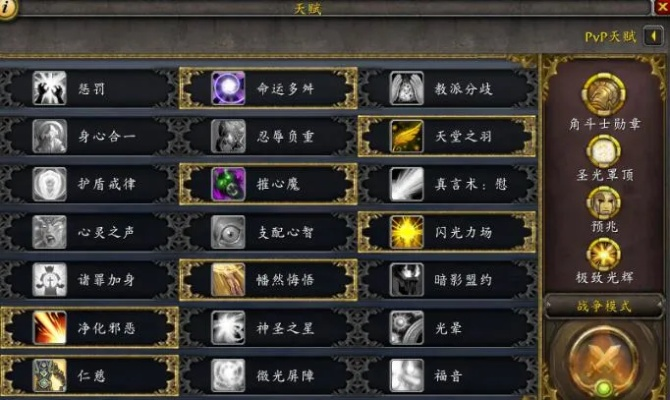Click the 预兆 PvP talent slot
Image resolution: width=670 pixels, height=400 pixels.
[603, 203]
